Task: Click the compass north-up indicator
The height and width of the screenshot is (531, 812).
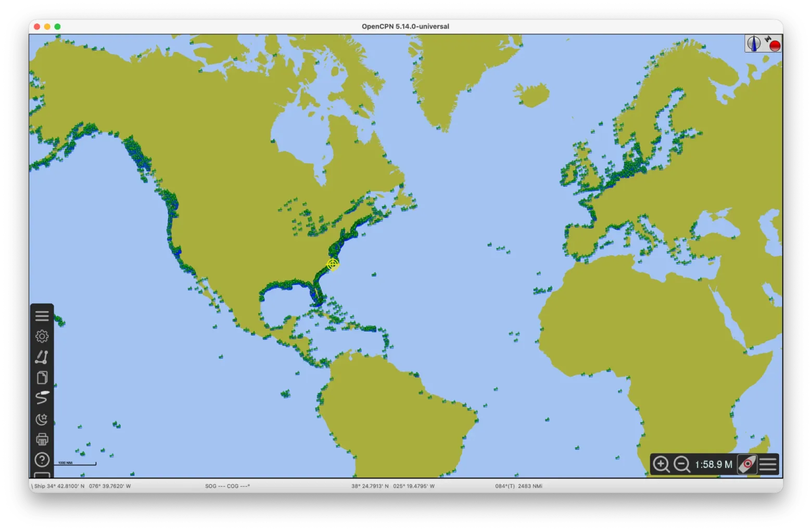Action: [754, 44]
